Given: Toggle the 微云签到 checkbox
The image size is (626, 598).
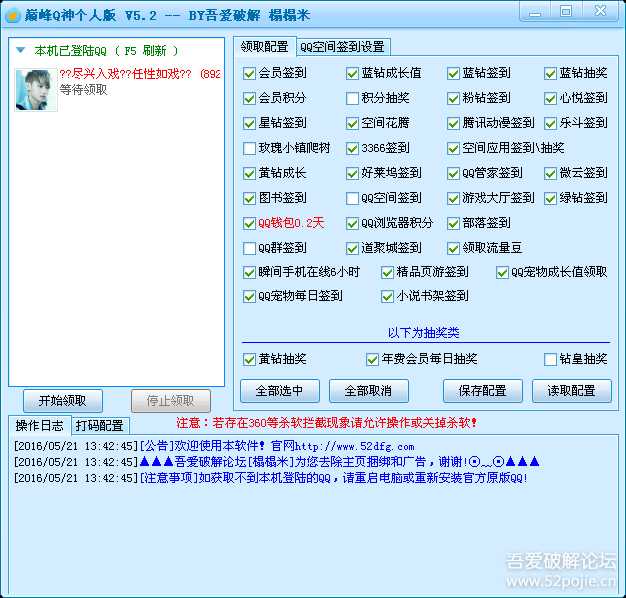Looking at the screenshot, I should pos(550,173).
